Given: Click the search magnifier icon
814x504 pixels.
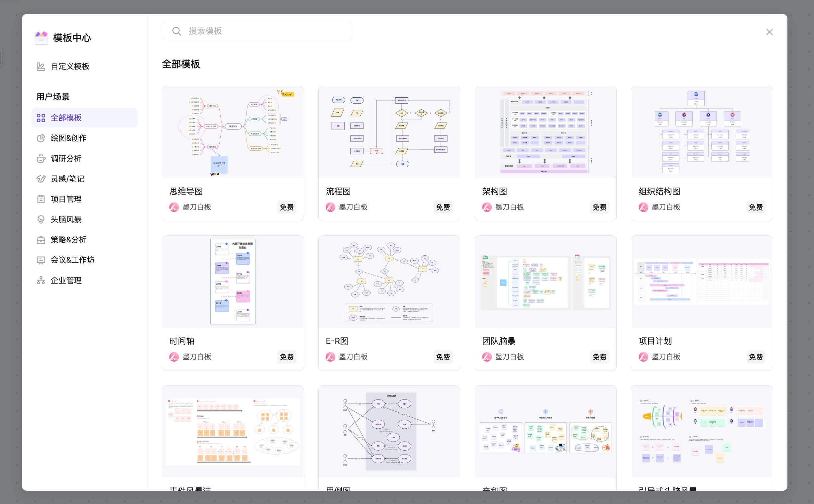Looking at the screenshot, I should pyautogui.click(x=176, y=31).
